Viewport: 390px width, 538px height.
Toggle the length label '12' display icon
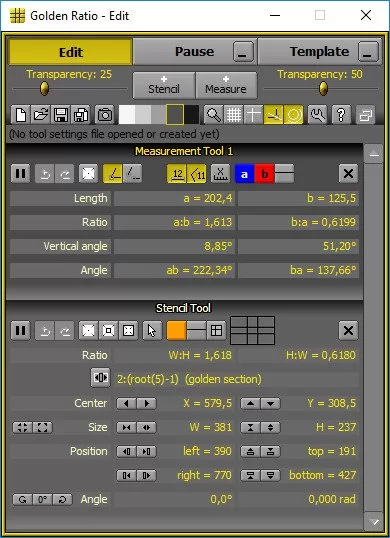(x=177, y=174)
